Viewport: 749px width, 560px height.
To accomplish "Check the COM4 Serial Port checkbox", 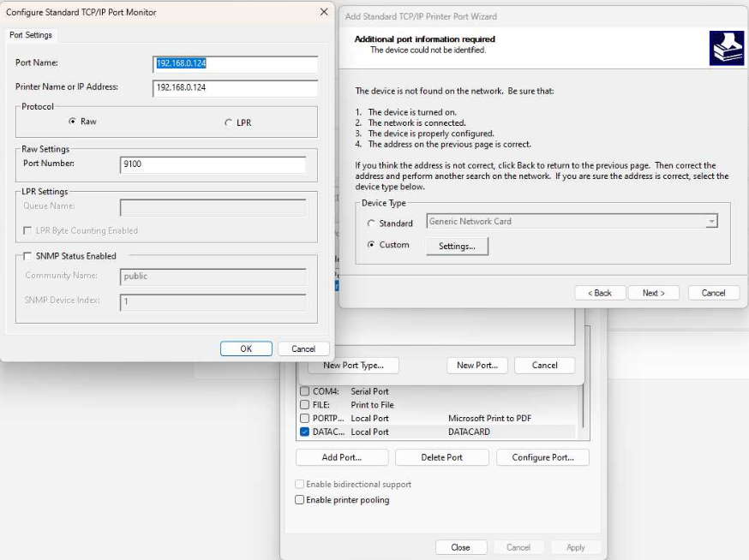I will pyautogui.click(x=304, y=391).
